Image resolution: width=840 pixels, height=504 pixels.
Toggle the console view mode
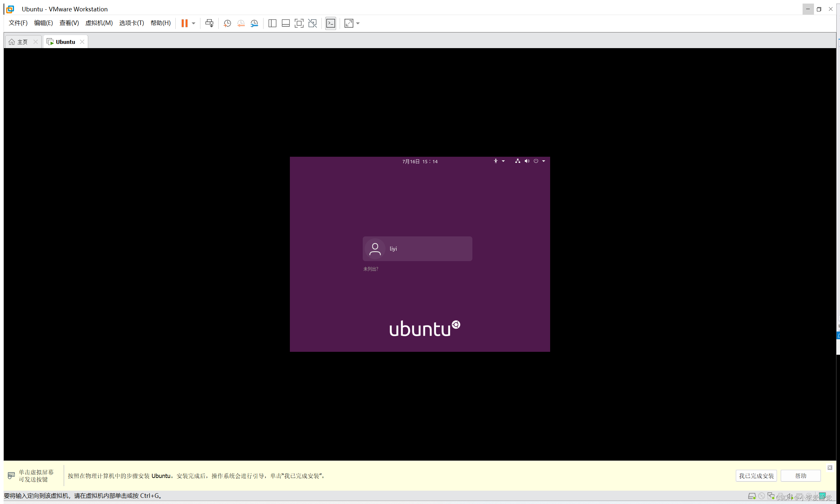331,23
